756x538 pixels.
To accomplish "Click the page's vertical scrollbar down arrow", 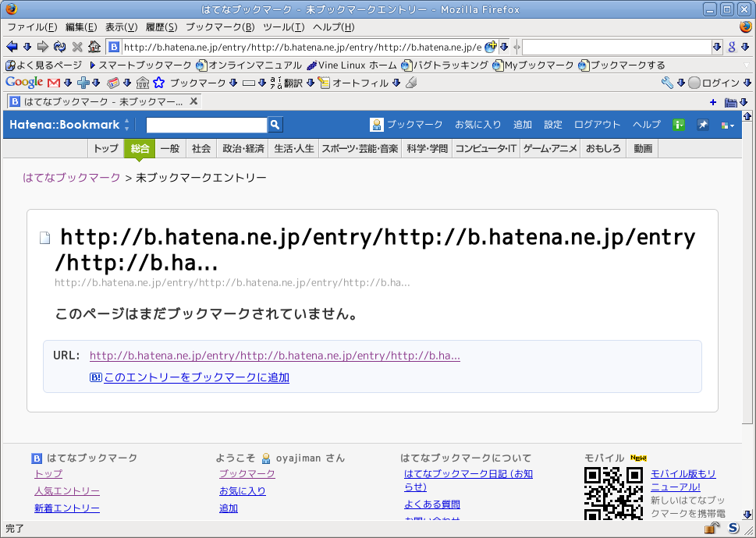I will coord(747,515).
